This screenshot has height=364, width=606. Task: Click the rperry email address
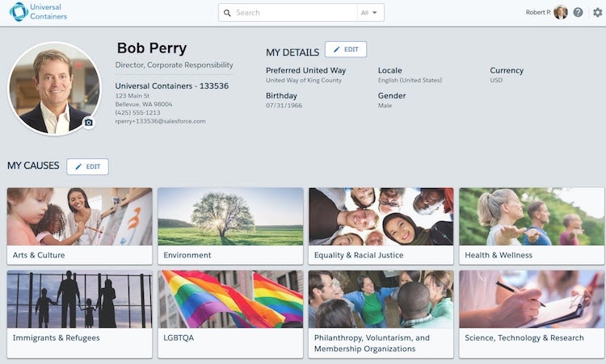(x=161, y=121)
